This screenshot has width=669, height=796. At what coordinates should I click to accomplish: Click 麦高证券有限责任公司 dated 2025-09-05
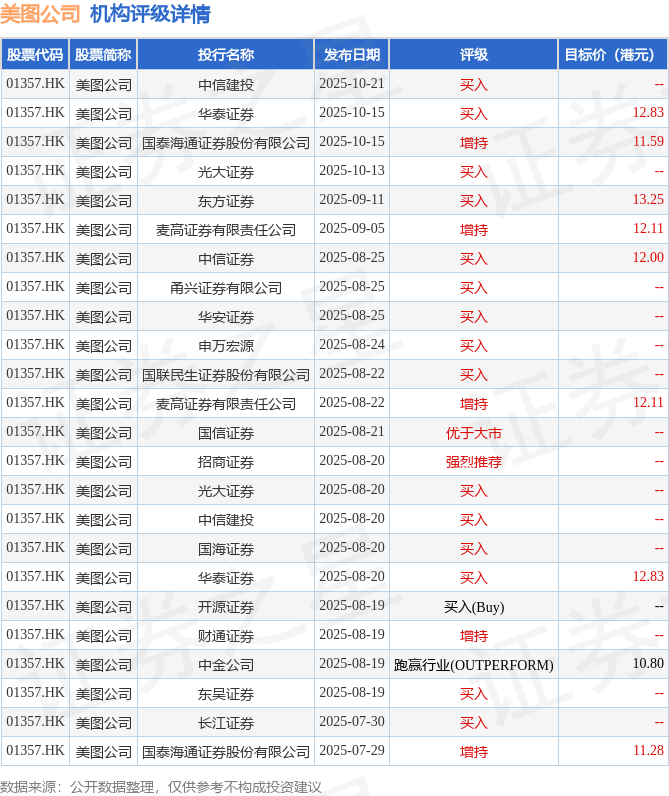click(226, 229)
